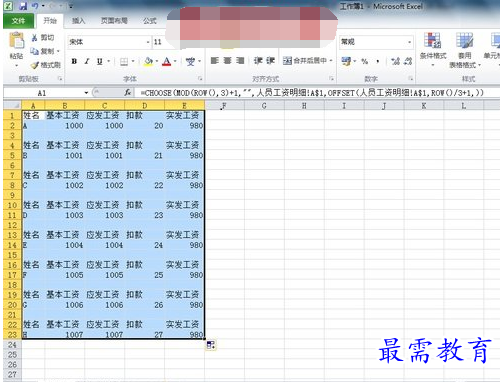Select column G header
Image resolution: width=500 pixels, height=382 pixels.
pos(264,105)
